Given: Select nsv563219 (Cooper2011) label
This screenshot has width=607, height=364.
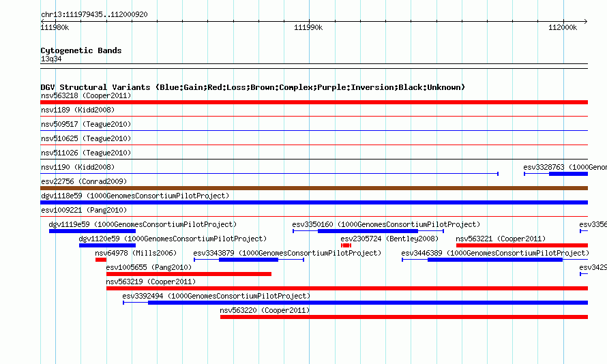Looking at the screenshot, I should pyautogui.click(x=151, y=282).
